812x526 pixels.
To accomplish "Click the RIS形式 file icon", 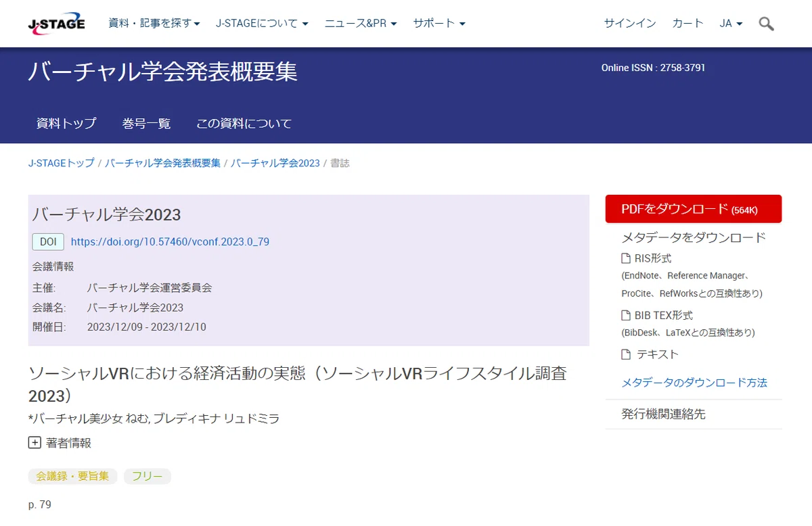I will point(626,258).
